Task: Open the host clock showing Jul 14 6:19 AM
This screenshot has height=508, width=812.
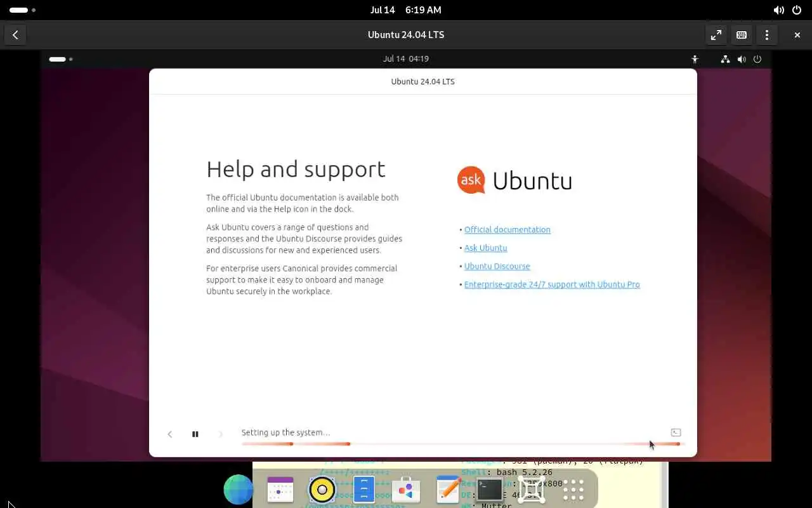Action: pyautogui.click(x=406, y=10)
